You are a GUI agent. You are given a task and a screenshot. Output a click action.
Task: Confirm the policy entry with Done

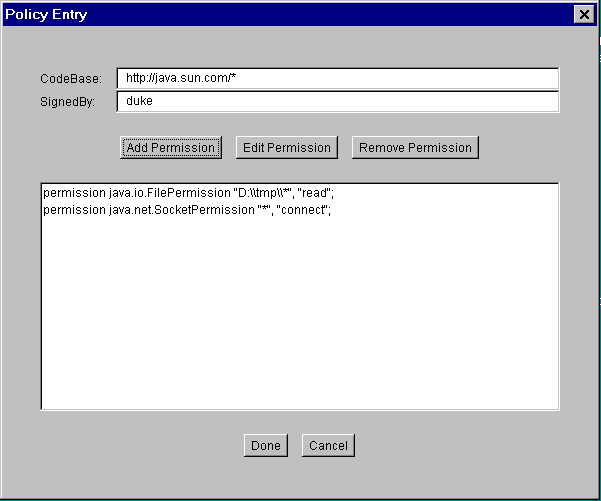(x=266, y=446)
